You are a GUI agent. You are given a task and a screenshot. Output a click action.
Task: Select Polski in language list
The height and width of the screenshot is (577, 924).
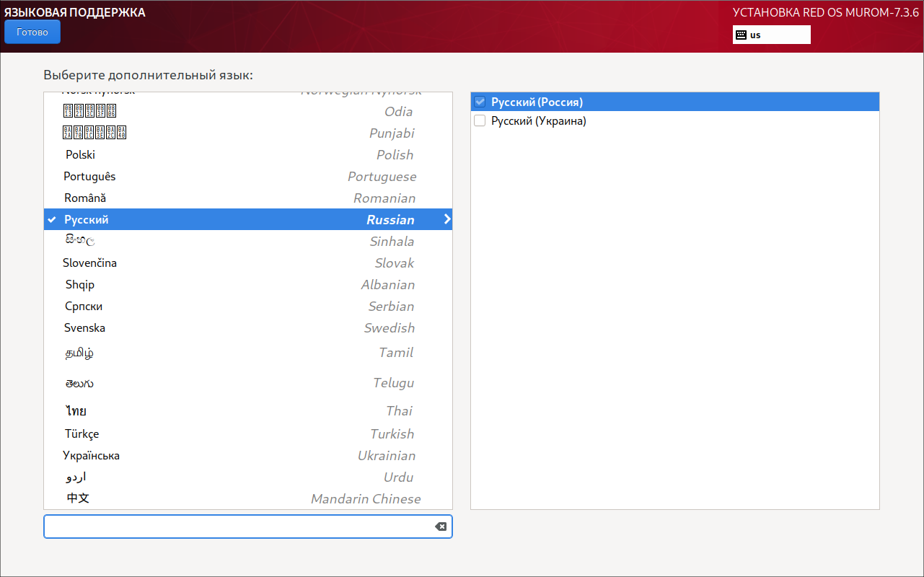pos(247,155)
